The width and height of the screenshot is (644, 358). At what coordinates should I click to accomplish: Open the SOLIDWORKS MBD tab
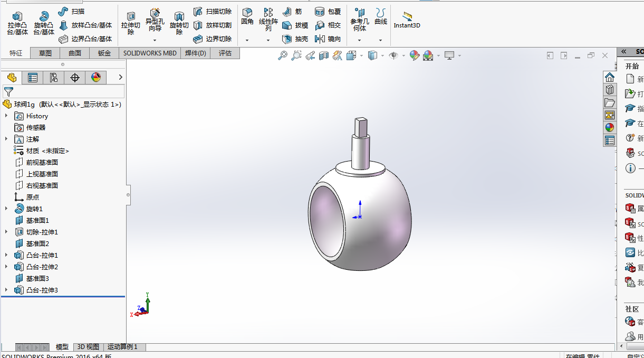point(150,53)
